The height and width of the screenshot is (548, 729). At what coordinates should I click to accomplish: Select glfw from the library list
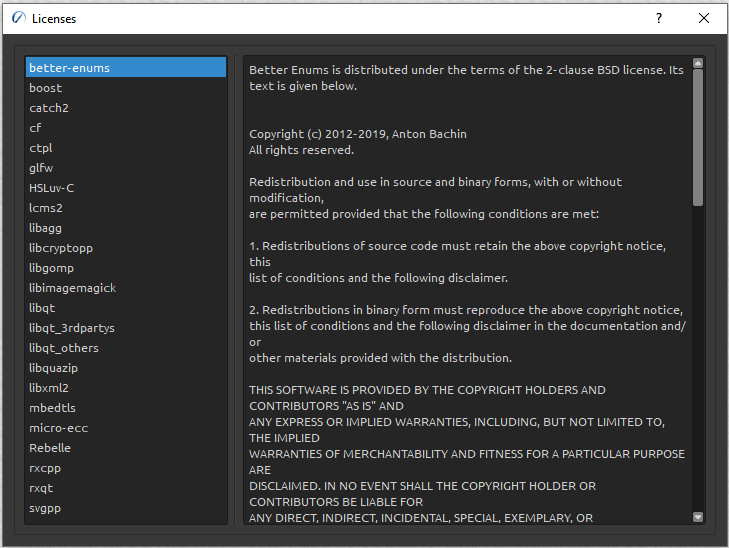(x=41, y=168)
